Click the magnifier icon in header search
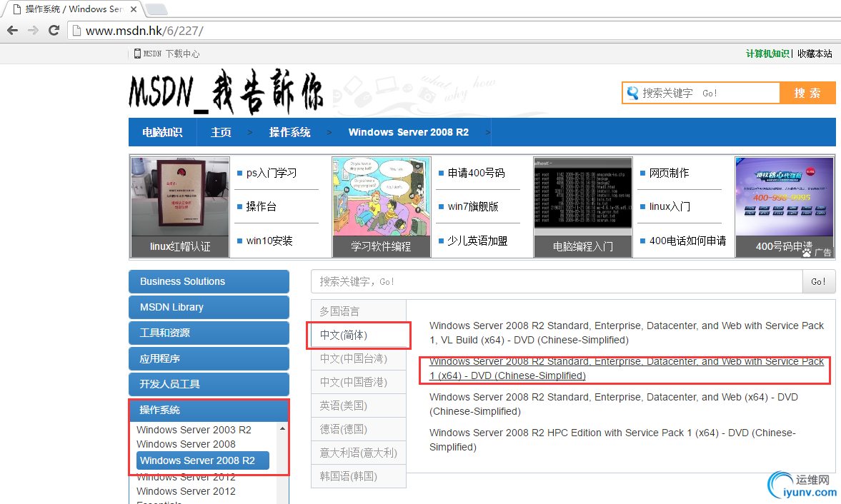Viewport: 841px width, 504px height. click(633, 93)
